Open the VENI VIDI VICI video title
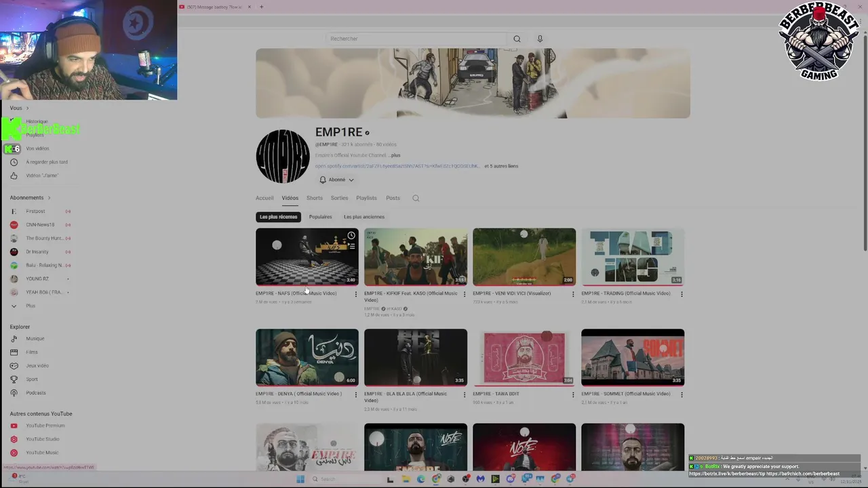This screenshot has height=488, width=868. [x=512, y=293]
